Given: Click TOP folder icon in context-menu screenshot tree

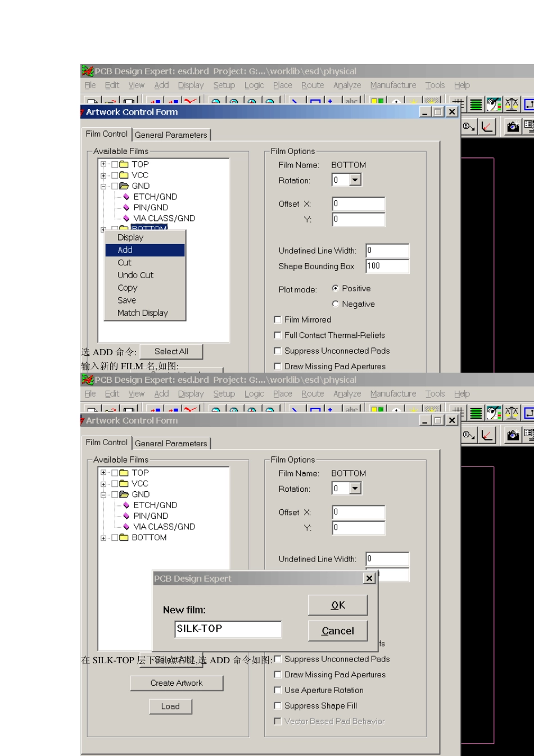Looking at the screenshot, I should point(124,164).
